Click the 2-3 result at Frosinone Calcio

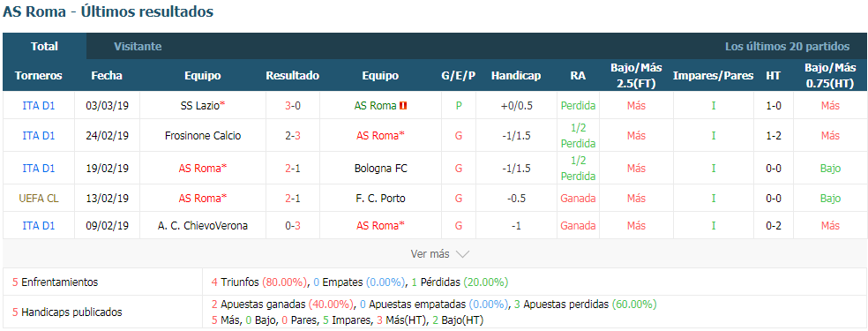coord(293,136)
